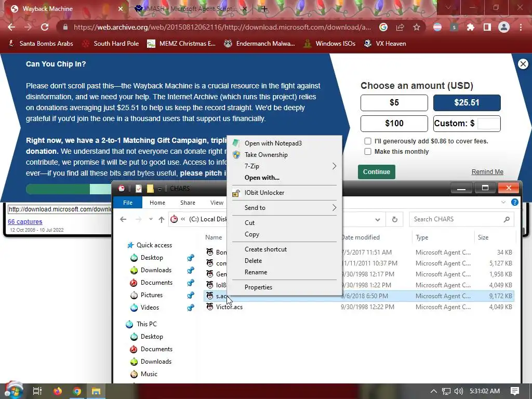Open Downloads under Quick access

point(156,270)
